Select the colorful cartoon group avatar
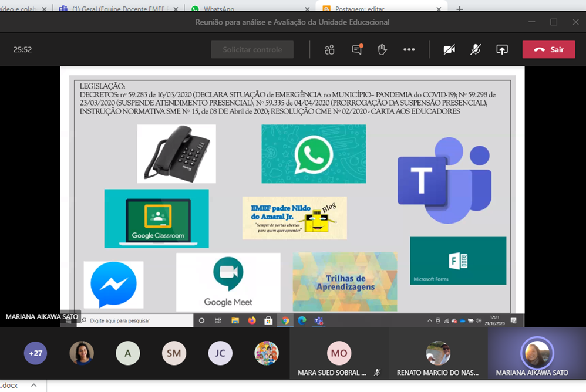The height and width of the screenshot is (392, 586). click(267, 353)
